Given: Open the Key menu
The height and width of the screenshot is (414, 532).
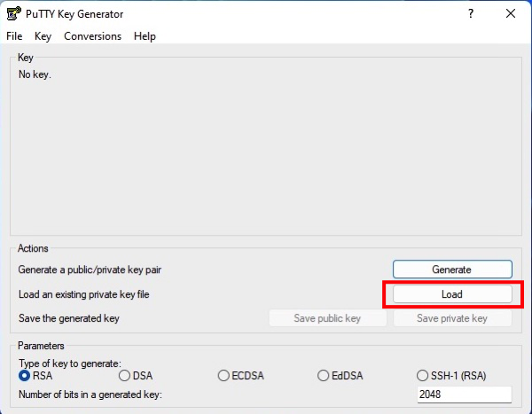Looking at the screenshot, I should point(43,36).
